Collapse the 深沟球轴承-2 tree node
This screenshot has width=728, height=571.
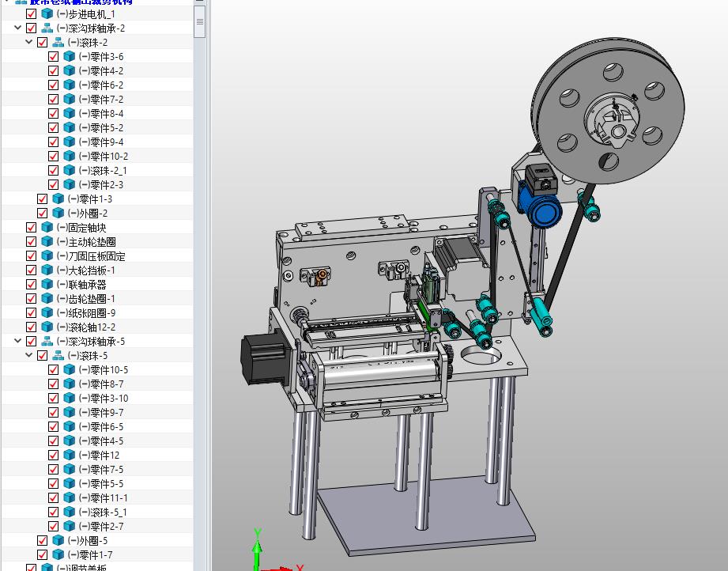click(x=17, y=28)
